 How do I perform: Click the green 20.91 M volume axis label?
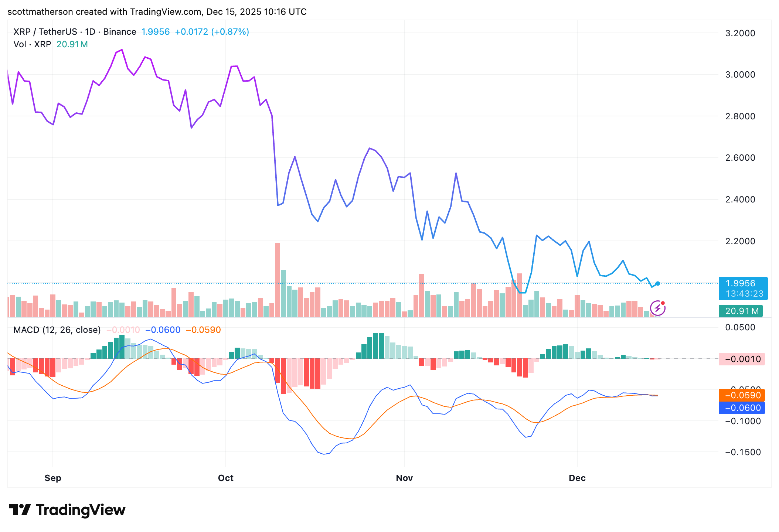click(x=741, y=311)
